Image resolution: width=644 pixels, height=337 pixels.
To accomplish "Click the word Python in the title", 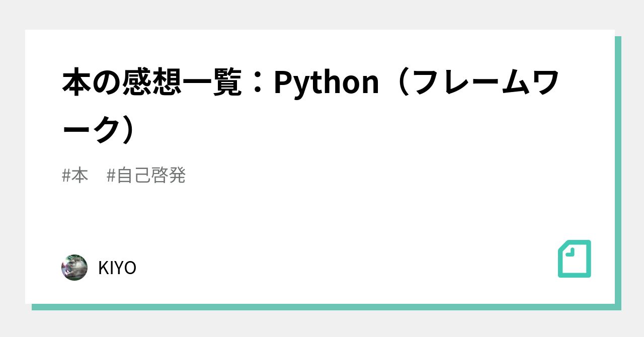I will tap(326, 83).
